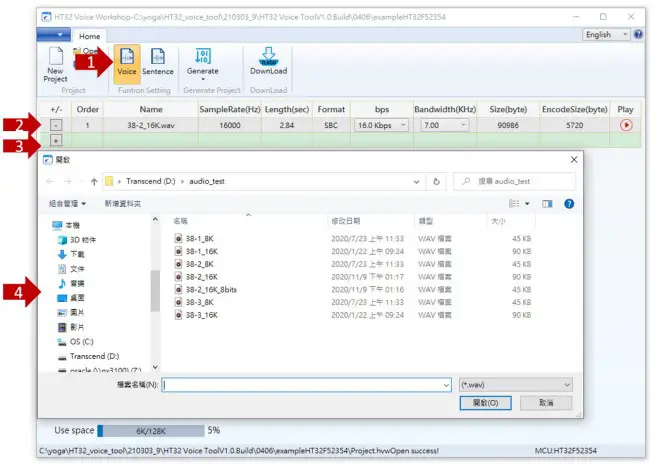Close the file open dialog
The width and height of the screenshot is (661, 469).
point(574,160)
